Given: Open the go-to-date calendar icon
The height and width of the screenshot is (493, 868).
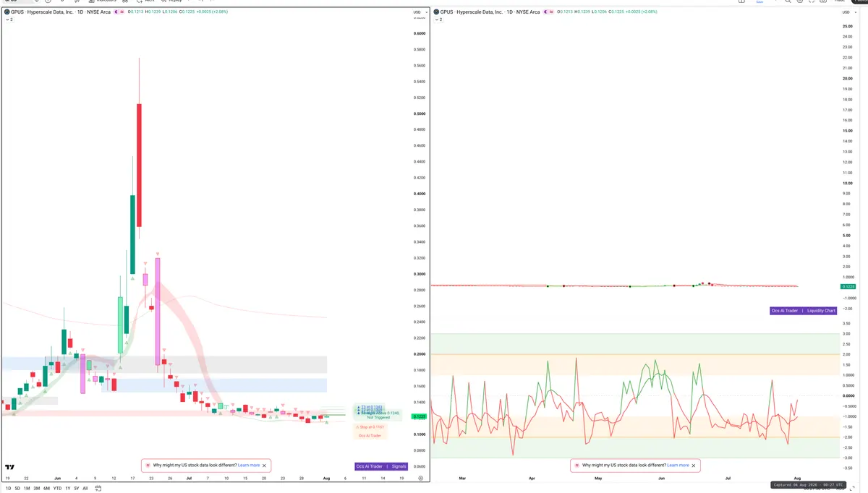Looking at the screenshot, I should (98, 489).
